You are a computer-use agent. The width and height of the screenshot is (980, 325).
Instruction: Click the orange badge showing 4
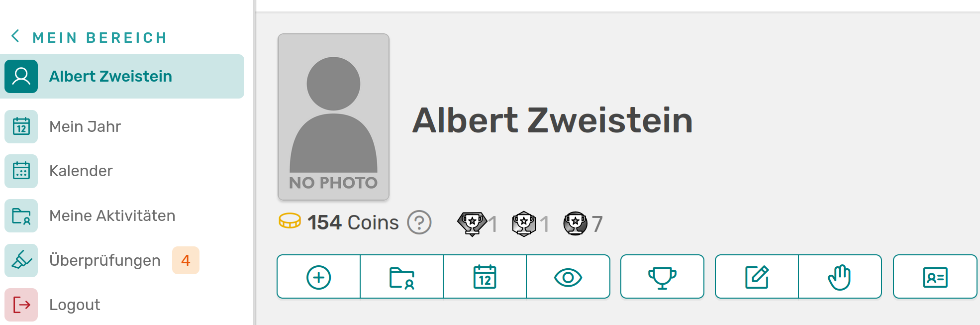point(186,260)
